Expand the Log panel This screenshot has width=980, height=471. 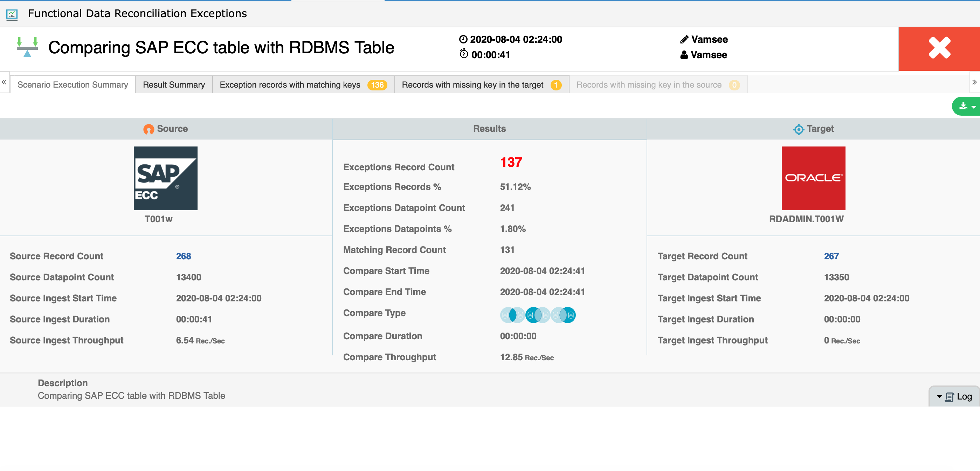[954, 396]
